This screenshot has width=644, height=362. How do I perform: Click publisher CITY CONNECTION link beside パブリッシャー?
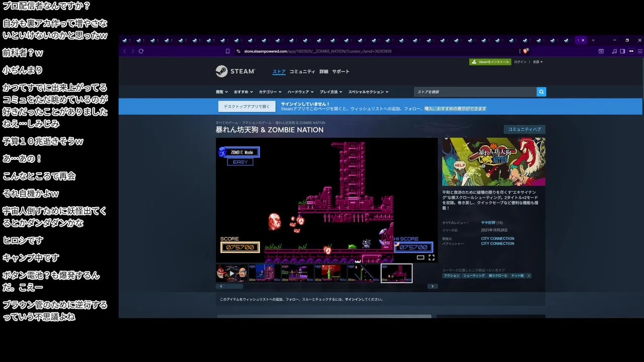[x=498, y=244]
